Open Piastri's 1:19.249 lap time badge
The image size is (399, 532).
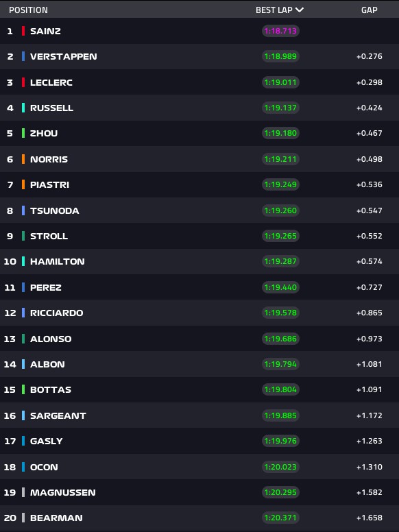pyautogui.click(x=280, y=184)
